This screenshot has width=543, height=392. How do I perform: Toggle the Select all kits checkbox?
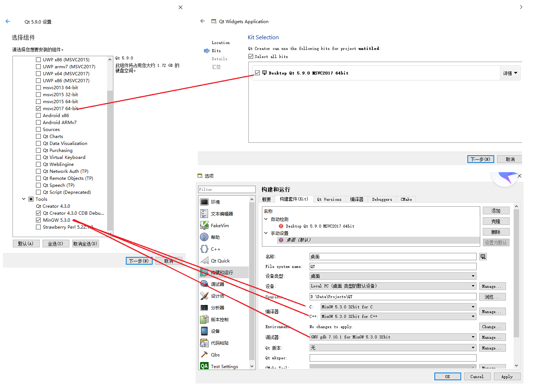(x=251, y=56)
